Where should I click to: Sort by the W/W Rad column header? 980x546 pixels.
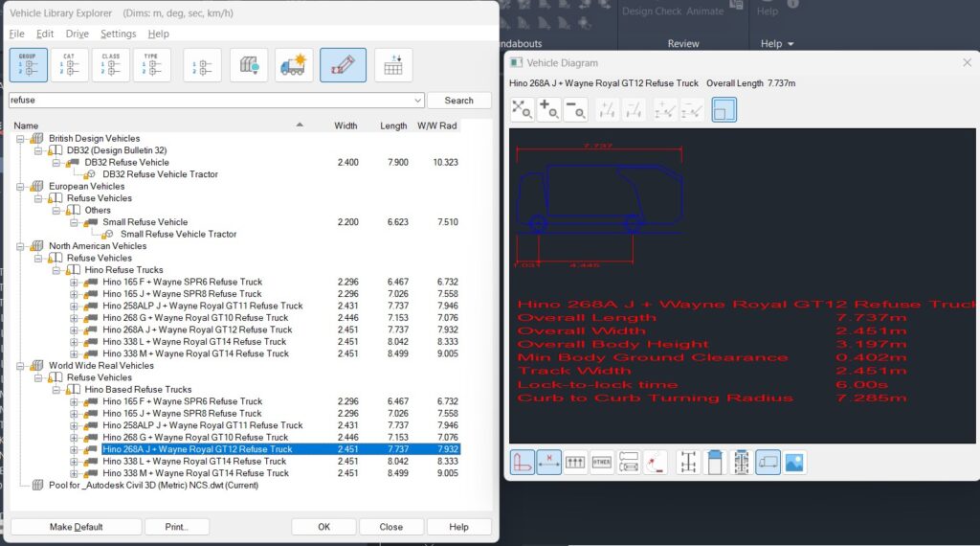436,125
